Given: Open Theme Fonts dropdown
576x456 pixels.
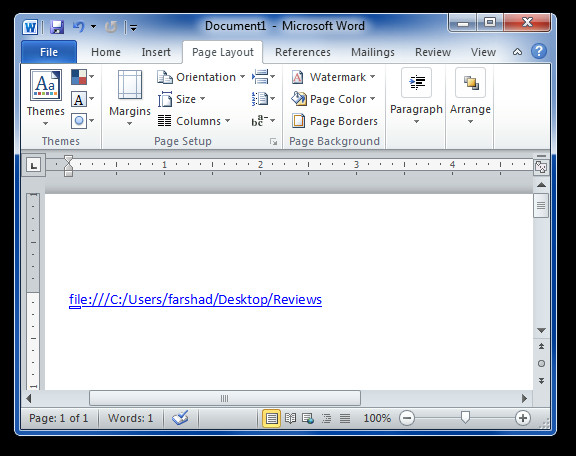Looking at the screenshot, I should coord(83,99).
